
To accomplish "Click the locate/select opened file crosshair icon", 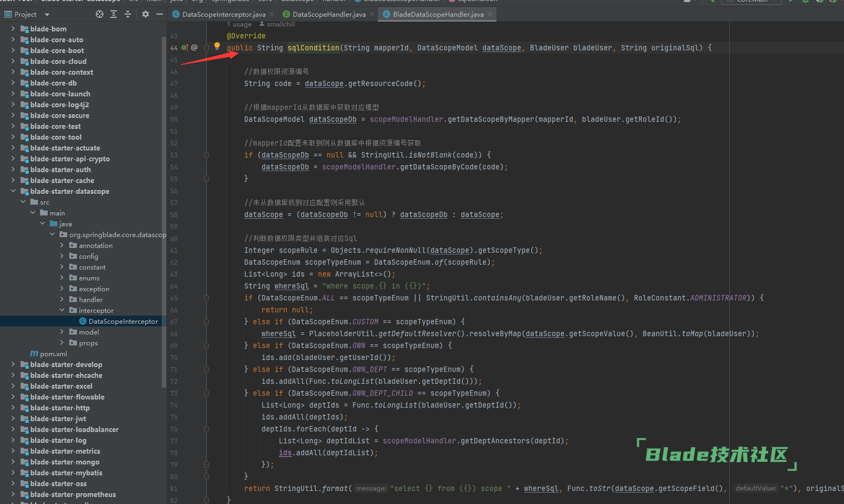I will 100,15.
